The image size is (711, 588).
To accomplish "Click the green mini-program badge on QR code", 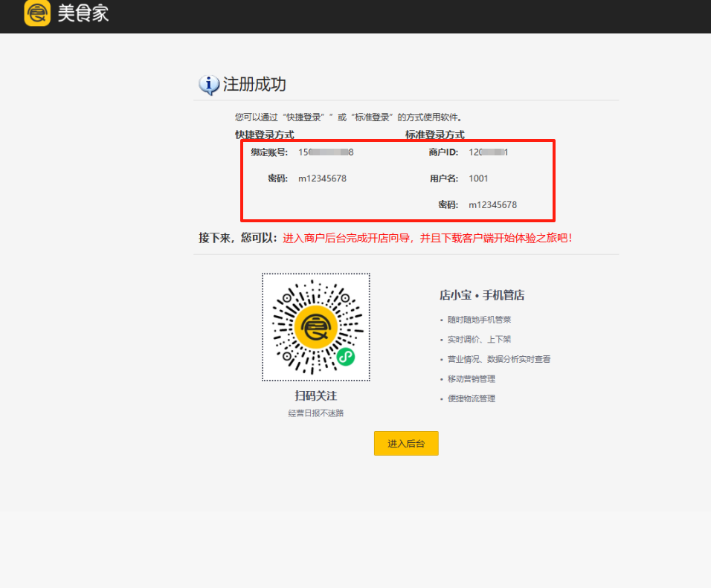I will pyautogui.click(x=345, y=358).
